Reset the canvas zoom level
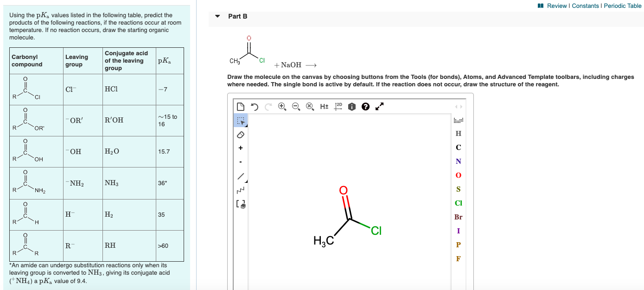 pos(309,107)
